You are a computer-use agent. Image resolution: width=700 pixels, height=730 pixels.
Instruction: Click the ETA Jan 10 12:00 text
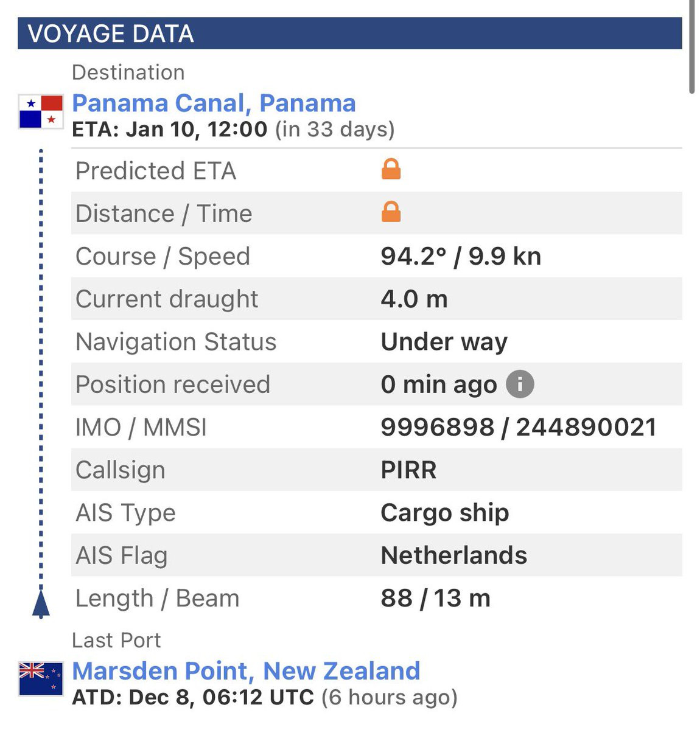(169, 130)
